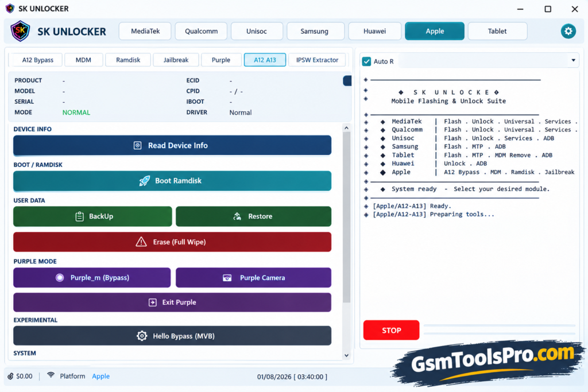
Task: Click the BackUp button
Action: [92, 216]
